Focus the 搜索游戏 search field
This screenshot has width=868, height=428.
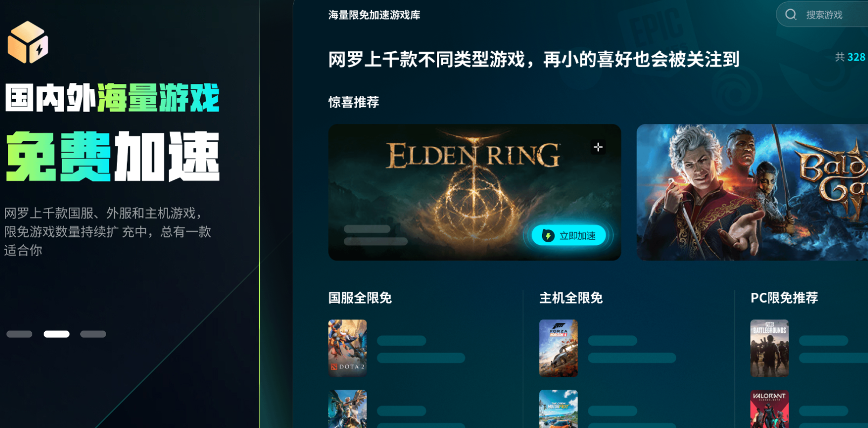(822, 15)
